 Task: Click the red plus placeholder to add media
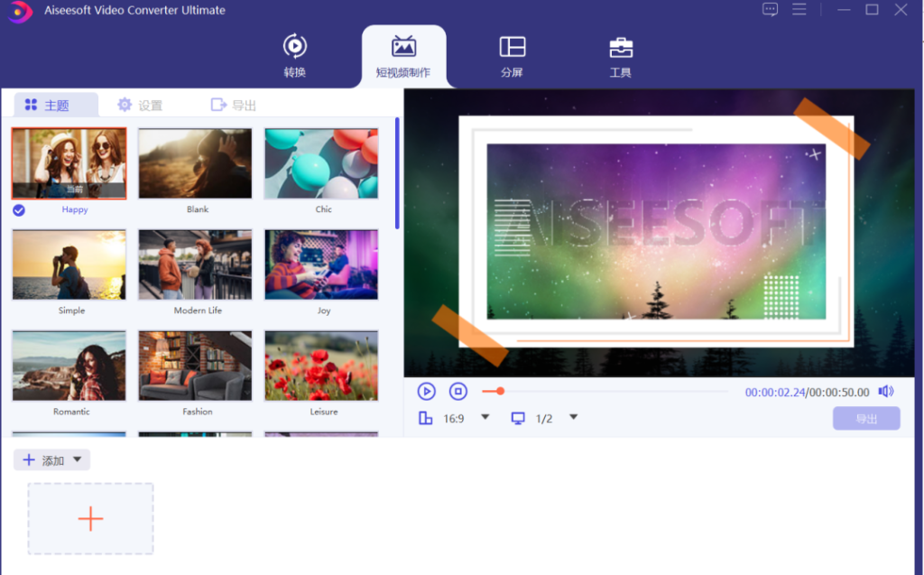90,519
